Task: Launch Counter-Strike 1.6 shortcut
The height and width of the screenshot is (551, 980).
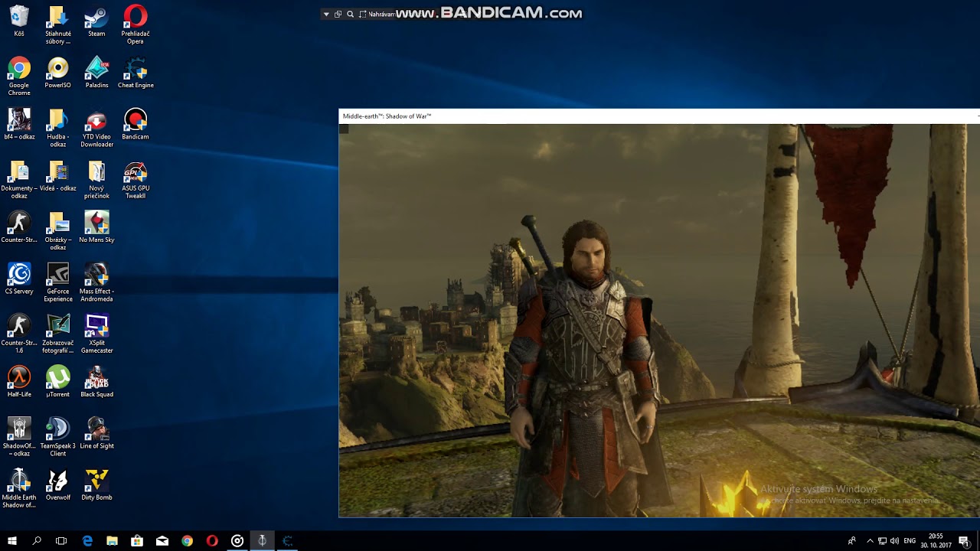Action: (x=19, y=333)
